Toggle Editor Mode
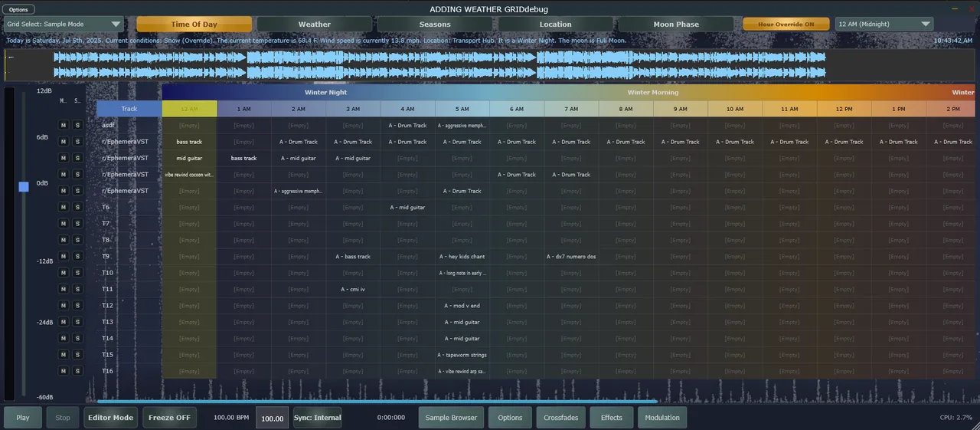The image size is (980, 430). [x=111, y=418]
